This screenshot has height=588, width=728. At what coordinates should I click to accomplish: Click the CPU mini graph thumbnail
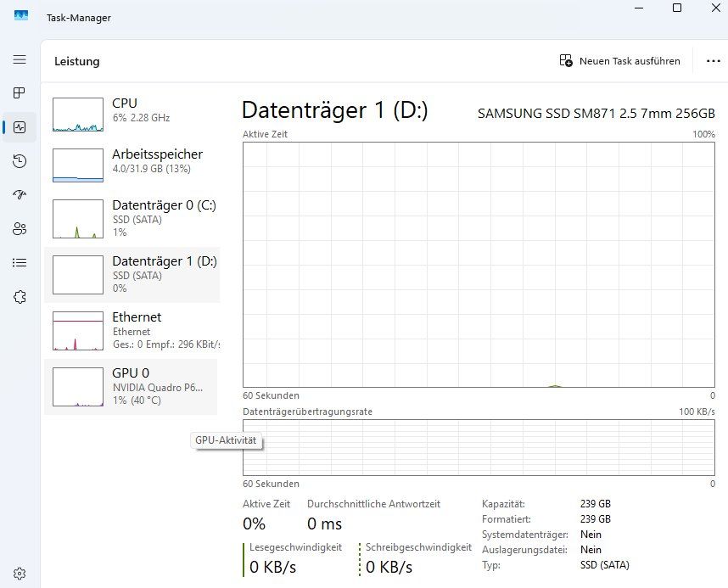pyautogui.click(x=78, y=115)
